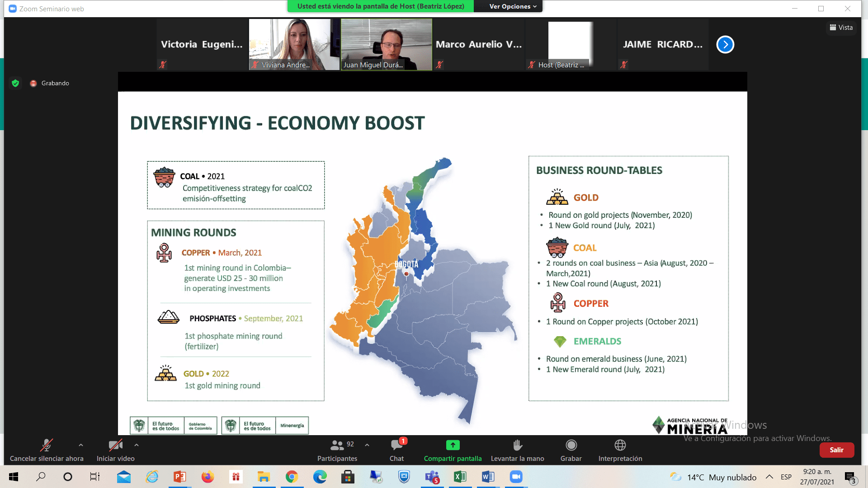Switch to Google Chrome in taskbar
The width and height of the screenshot is (868, 488).
pos(292,477)
